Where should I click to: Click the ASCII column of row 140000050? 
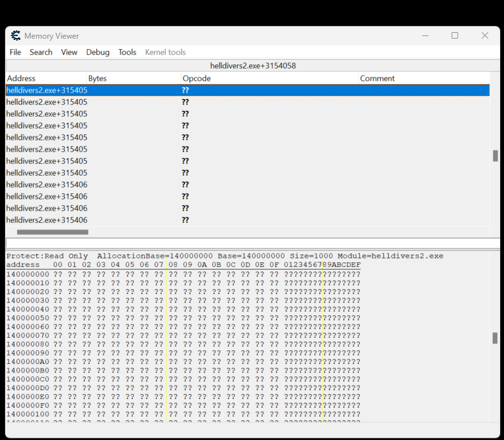click(x=322, y=318)
